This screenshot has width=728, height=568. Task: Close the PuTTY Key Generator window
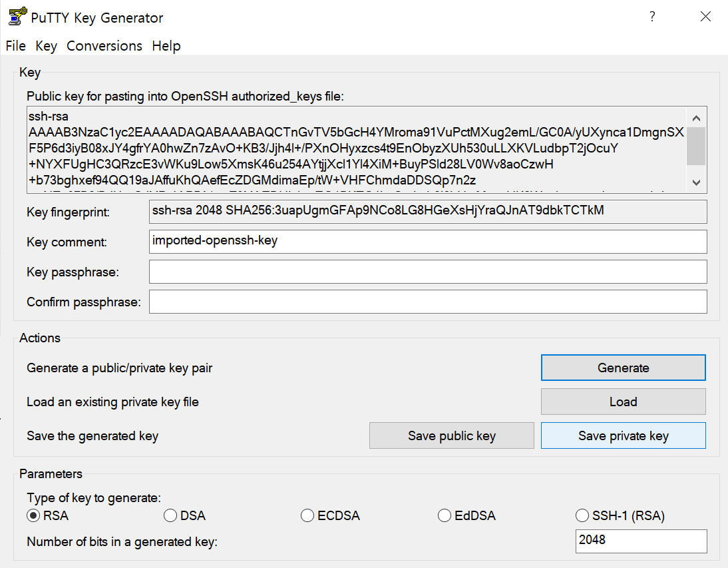click(x=705, y=17)
